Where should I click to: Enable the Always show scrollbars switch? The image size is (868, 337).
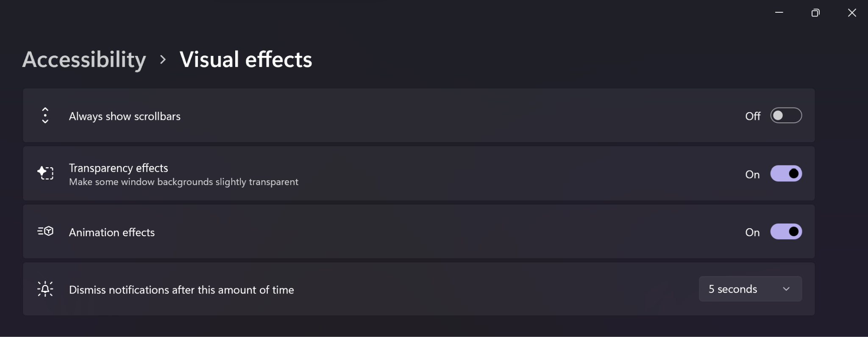(786, 116)
